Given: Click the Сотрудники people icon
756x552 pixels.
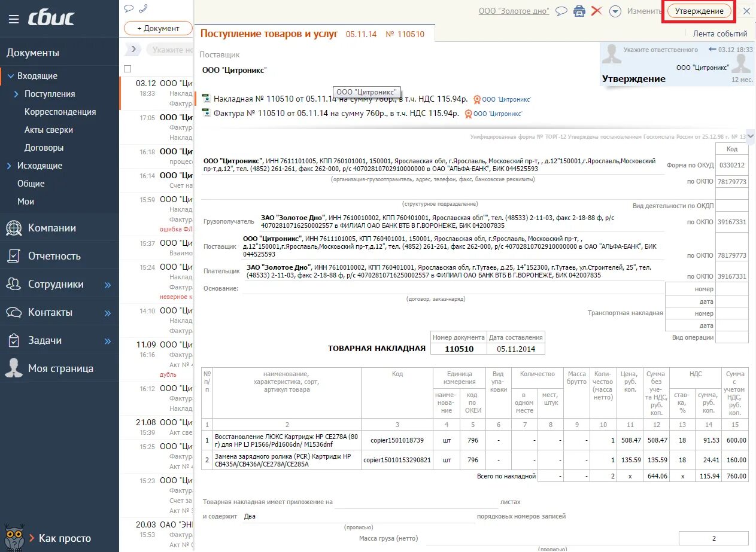Looking at the screenshot, I should pyautogui.click(x=14, y=284).
